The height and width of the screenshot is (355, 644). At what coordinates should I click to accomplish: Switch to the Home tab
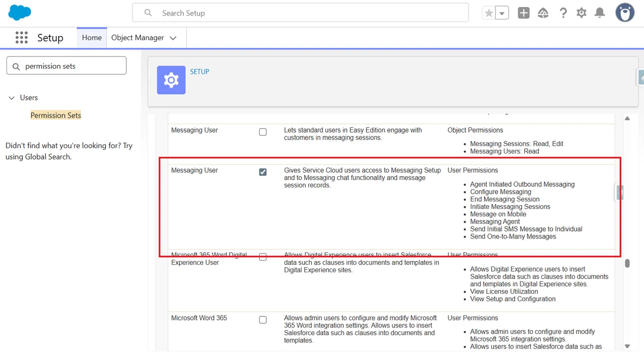[92, 38]
